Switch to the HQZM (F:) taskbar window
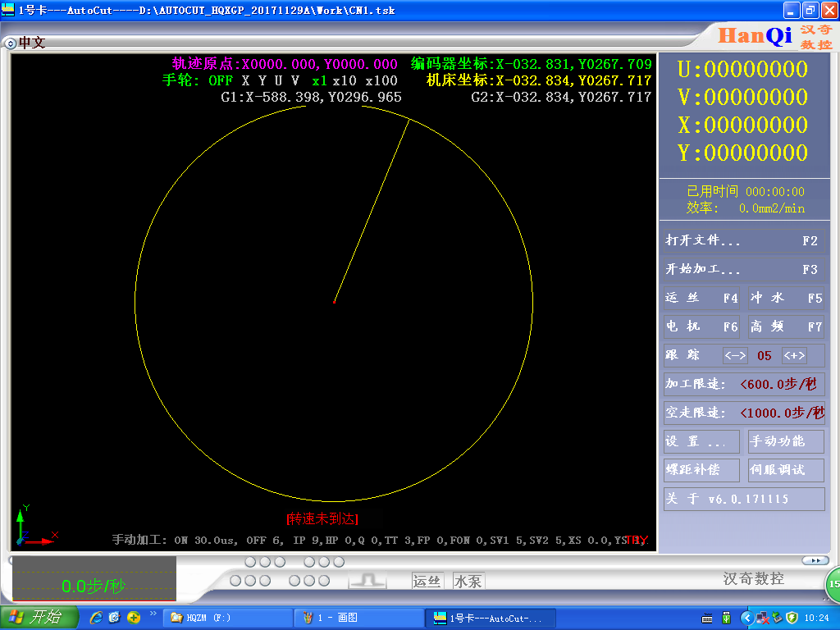 coord(226,618)
